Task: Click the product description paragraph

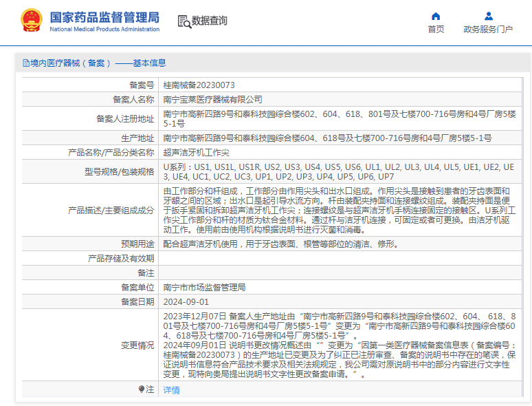Action: [x=340, y=211]
